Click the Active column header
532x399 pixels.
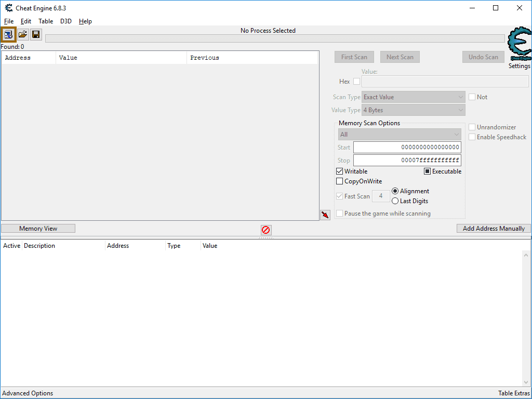11,246
